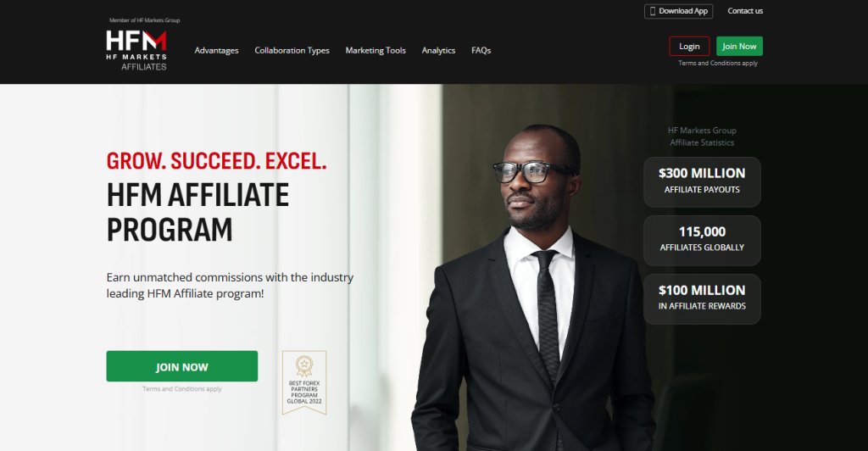868x451 pixels.
Task: Select the 115,000 Affiliates Globally card
Action: [702, 241]
